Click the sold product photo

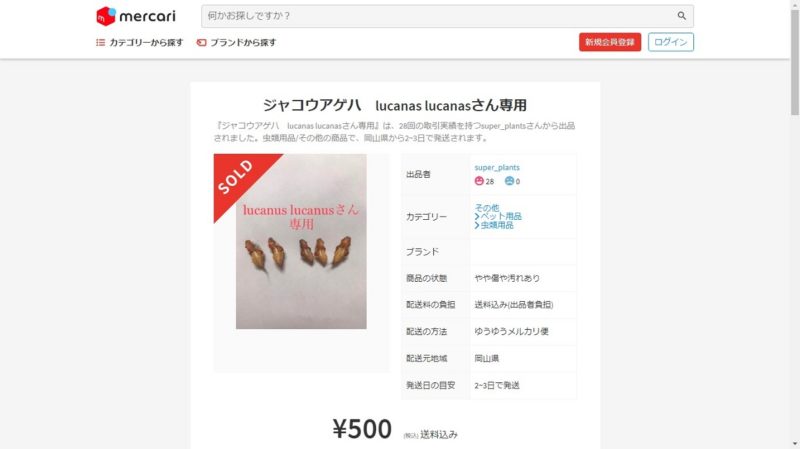tap(301, 241)
